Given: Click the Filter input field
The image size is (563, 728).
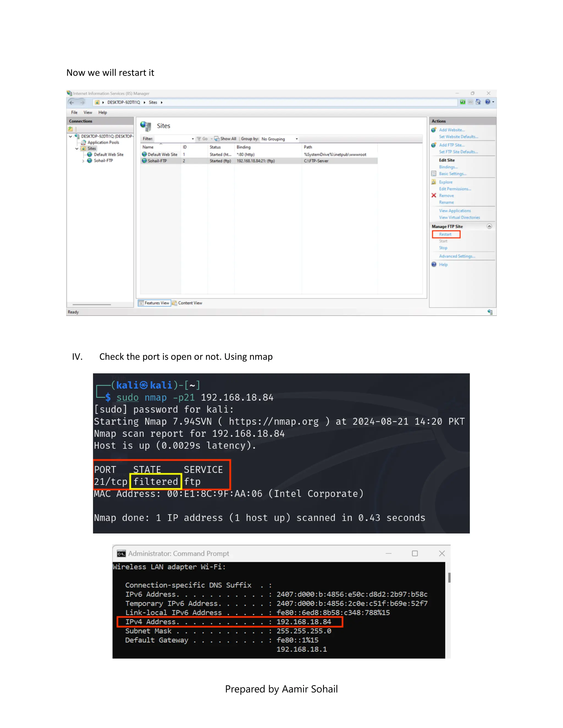Looking at the screenshot, I should (172, 139).
